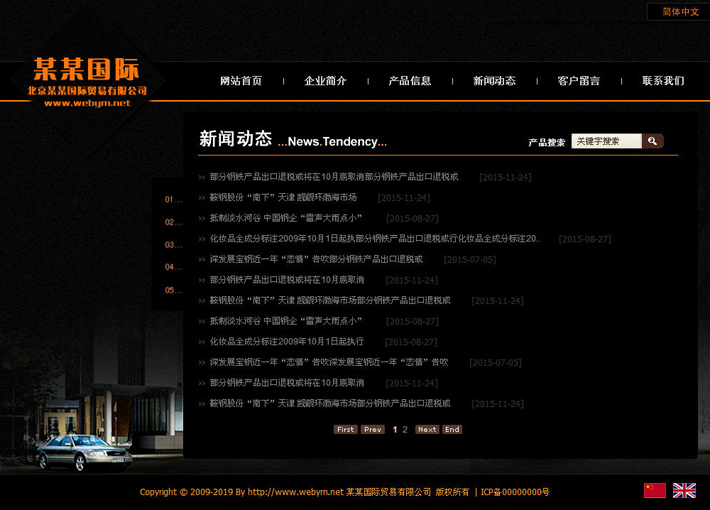Open the 新闻动态 nav menu item

[x=494, y=81]
